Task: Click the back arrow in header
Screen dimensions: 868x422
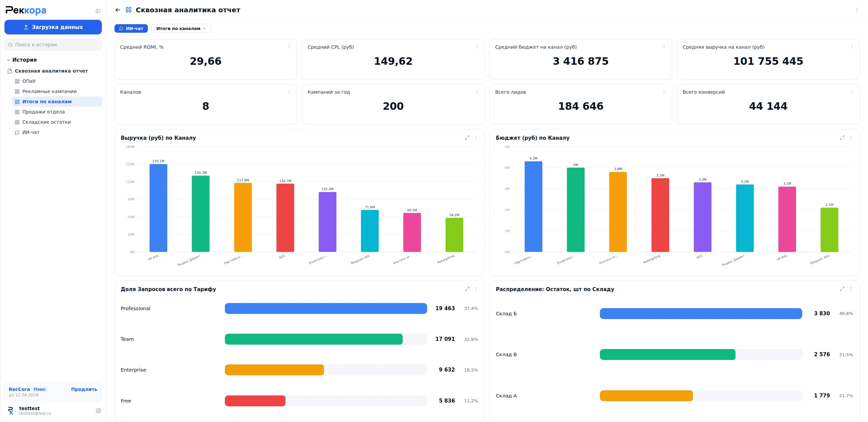Action: click(118, 10)
